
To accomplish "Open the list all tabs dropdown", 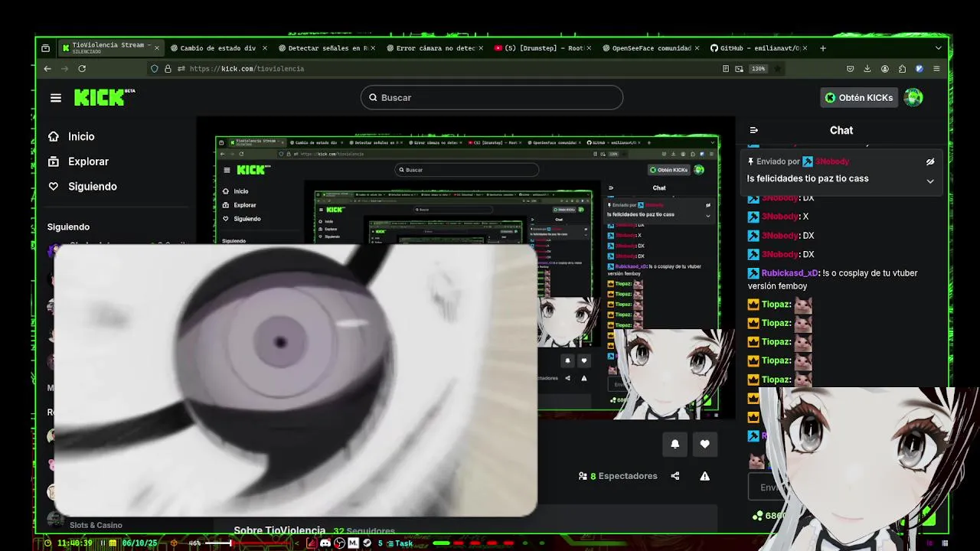I will (939, 48).
